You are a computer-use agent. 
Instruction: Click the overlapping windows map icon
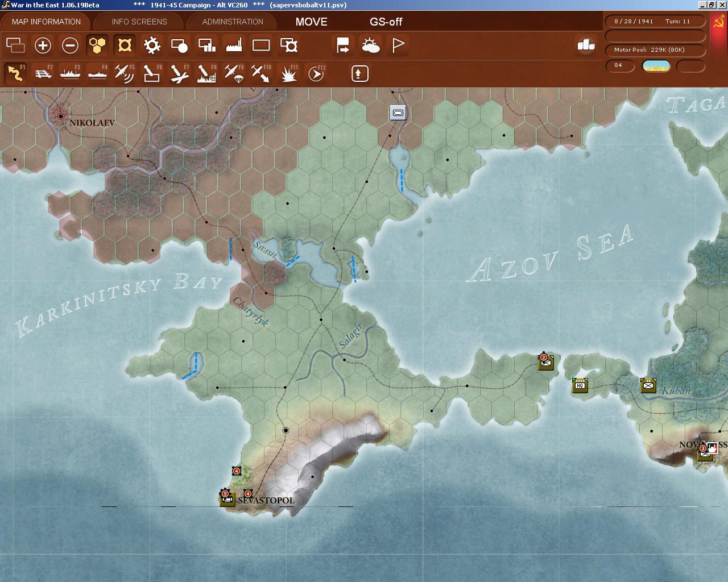15,45
